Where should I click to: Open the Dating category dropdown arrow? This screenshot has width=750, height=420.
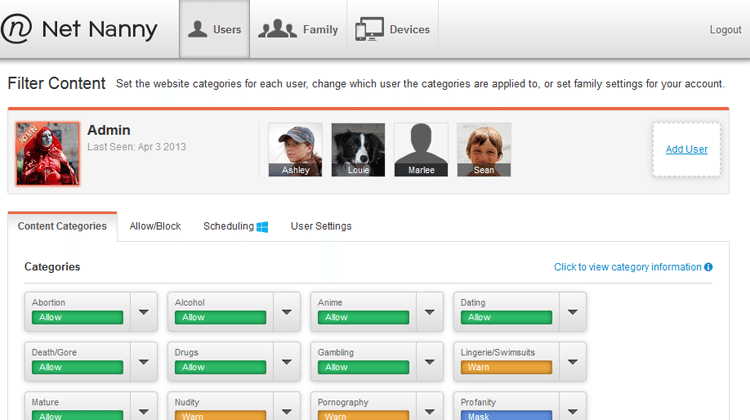click(x=573, y=312)
